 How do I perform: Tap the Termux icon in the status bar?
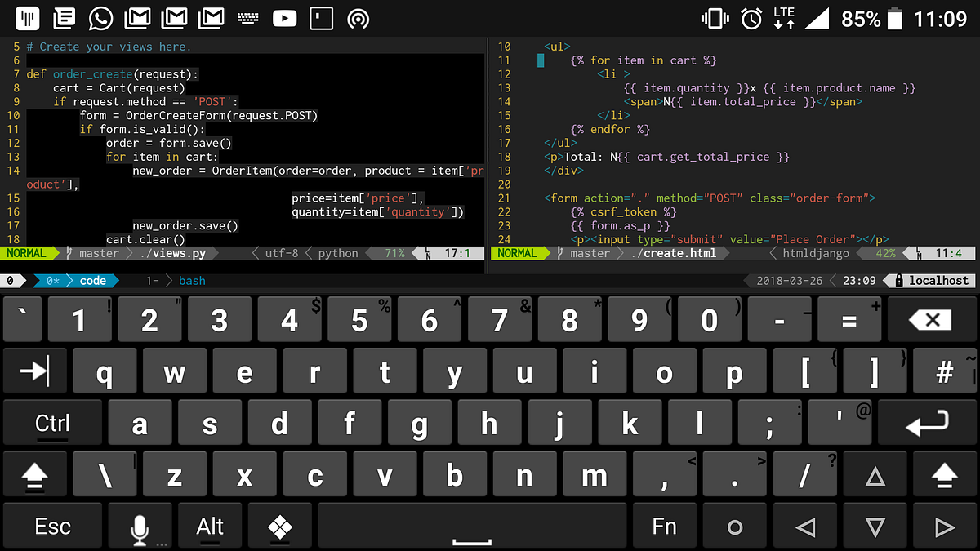pos(28,18)
